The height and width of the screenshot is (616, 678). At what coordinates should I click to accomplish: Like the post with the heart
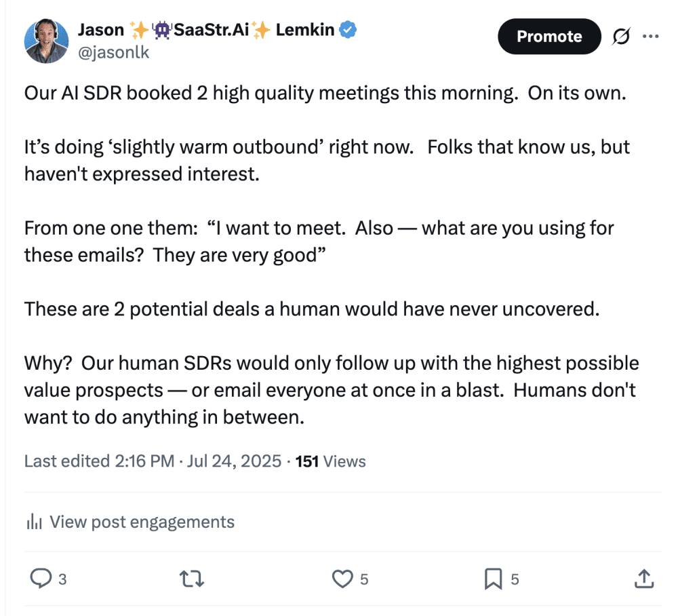click(342, 579)
